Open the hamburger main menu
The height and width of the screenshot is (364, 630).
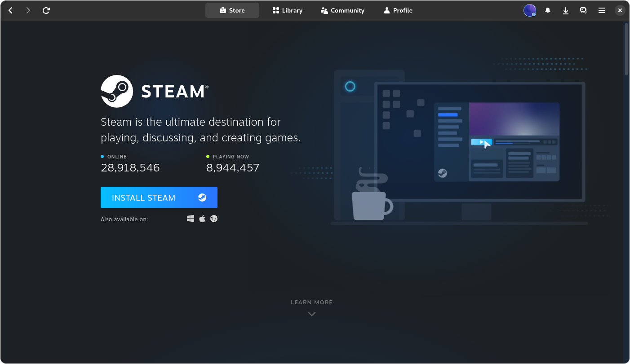point(602,10)
